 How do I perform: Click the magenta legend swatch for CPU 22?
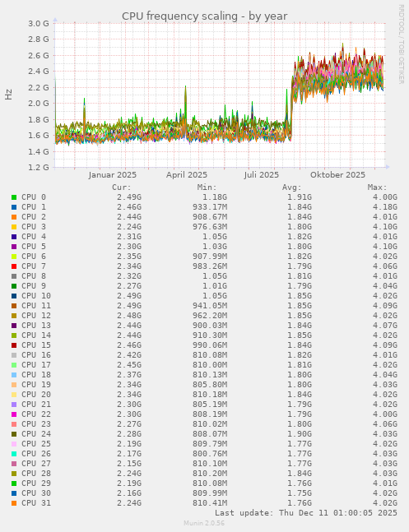(x=14, y=414)
